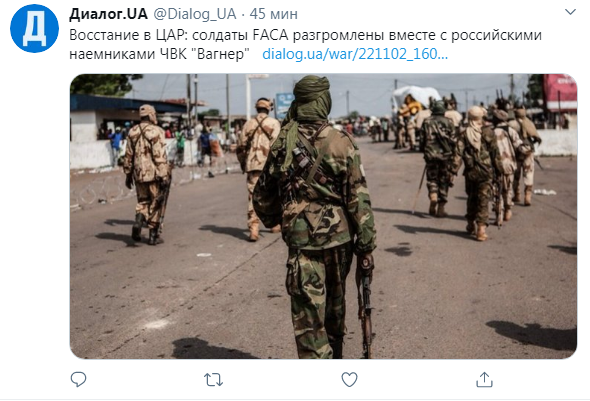Open the caret dropdown beside the timestamp row
This screenshot has width=590, height=401.
tap(570, 12)
